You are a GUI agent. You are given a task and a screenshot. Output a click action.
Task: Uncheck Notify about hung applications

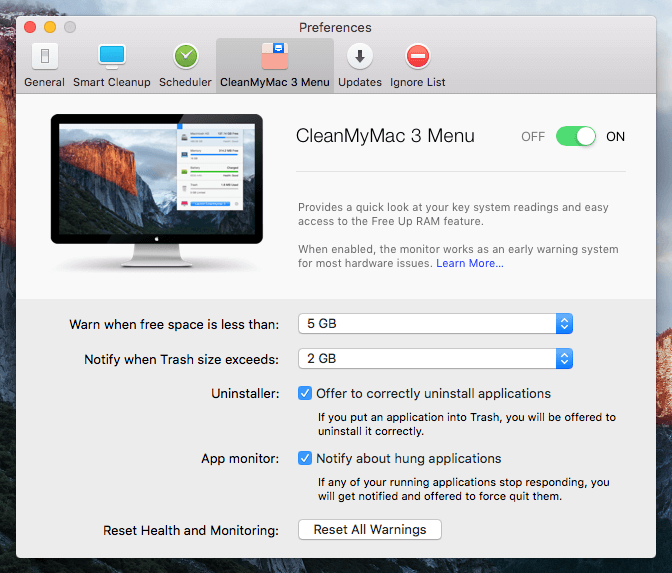tap(305, 458)
